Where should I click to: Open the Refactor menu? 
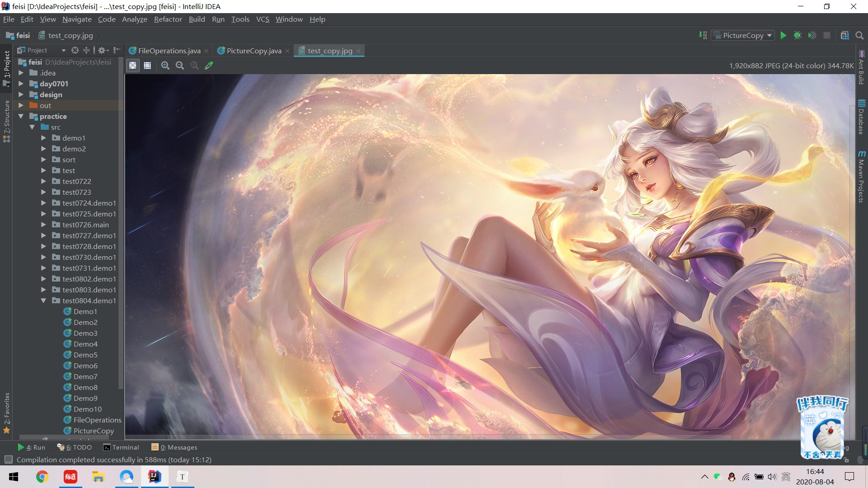(168, 19)
